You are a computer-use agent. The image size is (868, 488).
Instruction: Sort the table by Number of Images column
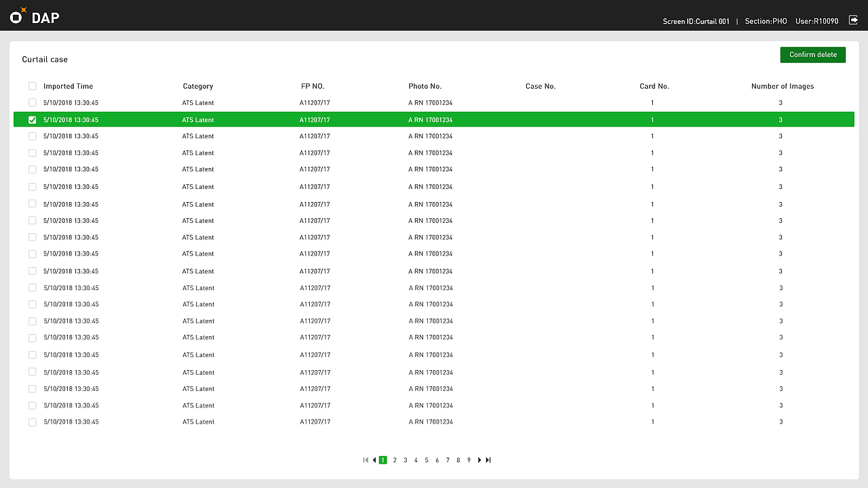pos(783,86)
